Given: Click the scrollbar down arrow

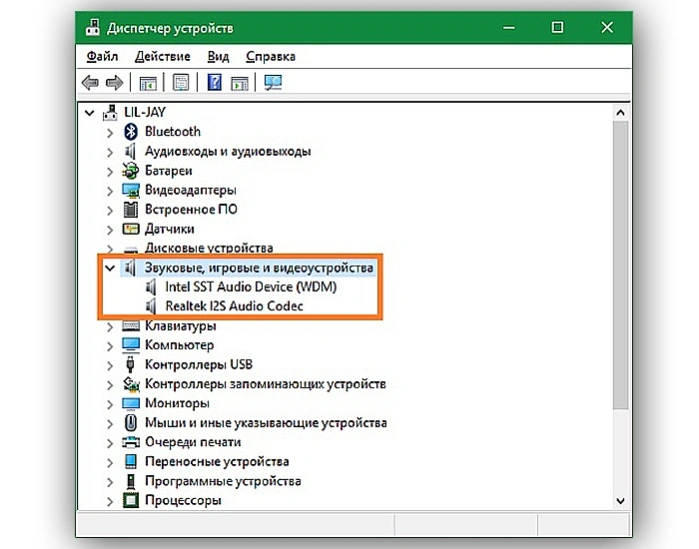Looking at the screenshot, I should 620,500.
